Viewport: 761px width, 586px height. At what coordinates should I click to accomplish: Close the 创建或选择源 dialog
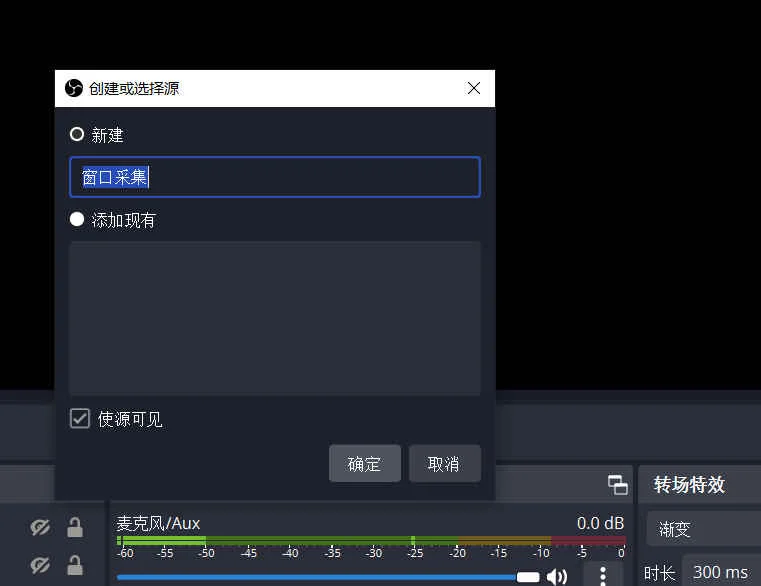[x=474, y=88]
